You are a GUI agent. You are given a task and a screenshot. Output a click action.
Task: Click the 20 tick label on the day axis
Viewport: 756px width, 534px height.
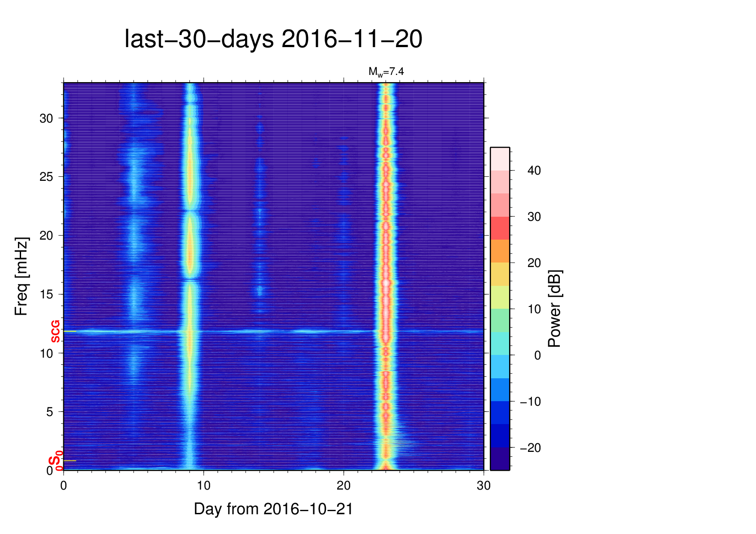343,485
